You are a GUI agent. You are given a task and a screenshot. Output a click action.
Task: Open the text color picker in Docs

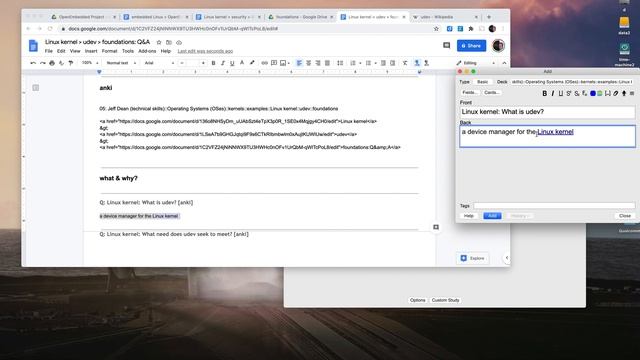pos(242,63)
